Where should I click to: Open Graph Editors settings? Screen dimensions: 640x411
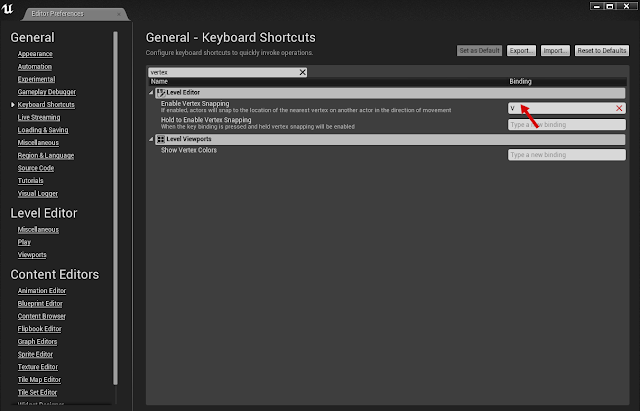coord(37,342)
